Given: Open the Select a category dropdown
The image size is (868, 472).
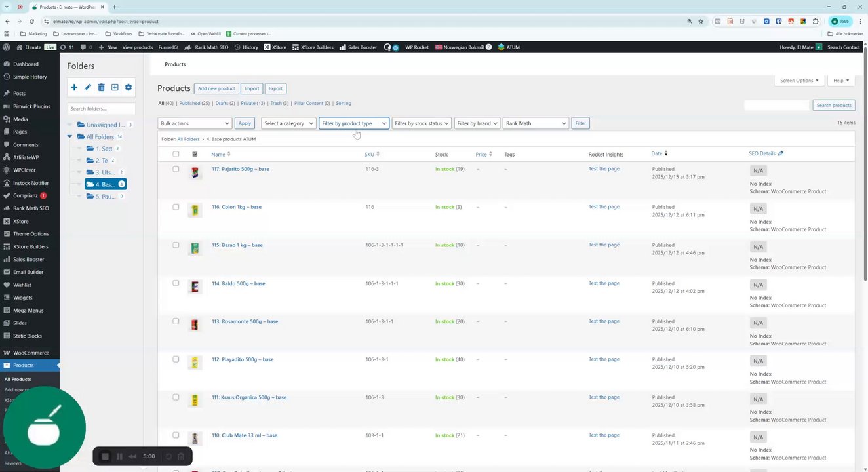Looking at the screenshot, I should [x=288, y=123].
